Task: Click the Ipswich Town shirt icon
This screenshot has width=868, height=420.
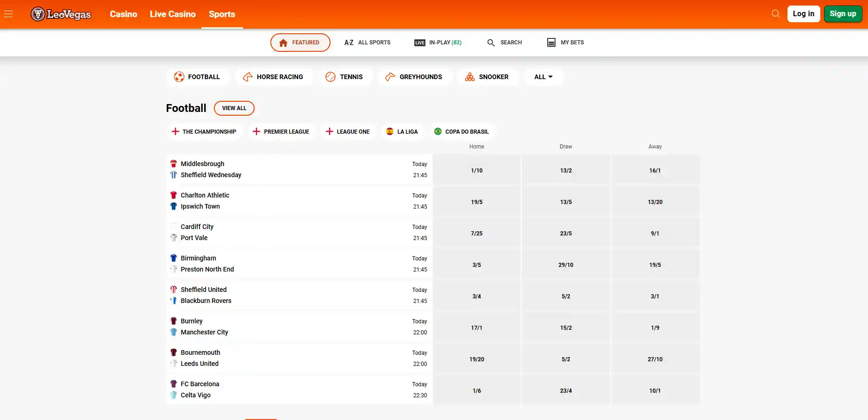Action: [x=174, y=206]
